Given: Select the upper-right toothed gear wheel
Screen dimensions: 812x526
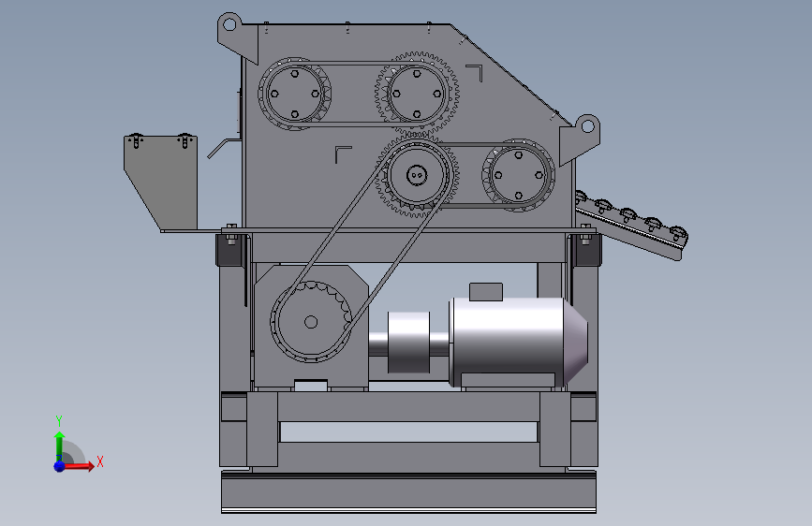Looking at the screenshot, I should coord(417,94).
